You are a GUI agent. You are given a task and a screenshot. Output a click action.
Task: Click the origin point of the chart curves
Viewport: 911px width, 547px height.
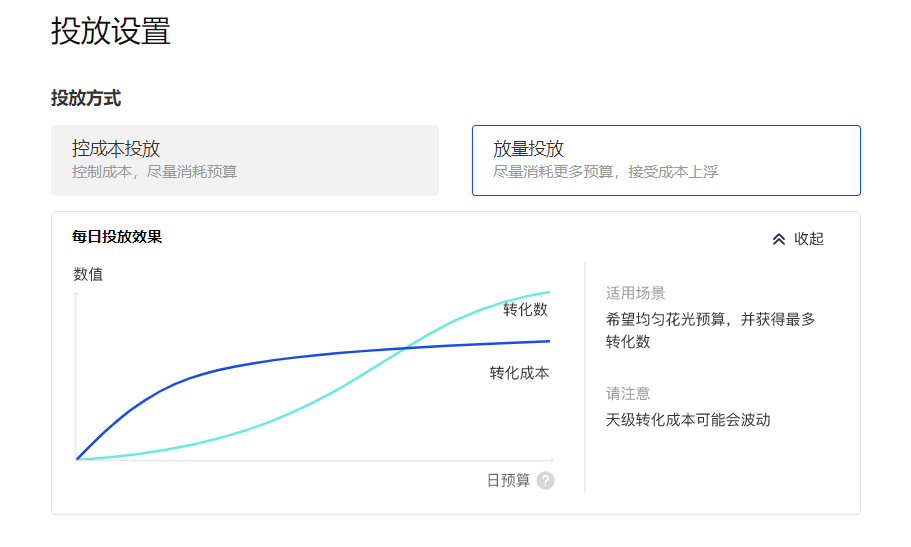click(77, 459)
